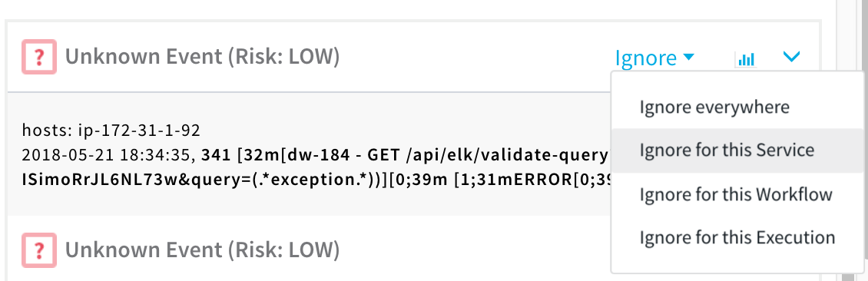Image resolution: width=868 pixels, height=281 pixels.
Task: Collapse the event using the blue chevron
Action: pos(792,56)
